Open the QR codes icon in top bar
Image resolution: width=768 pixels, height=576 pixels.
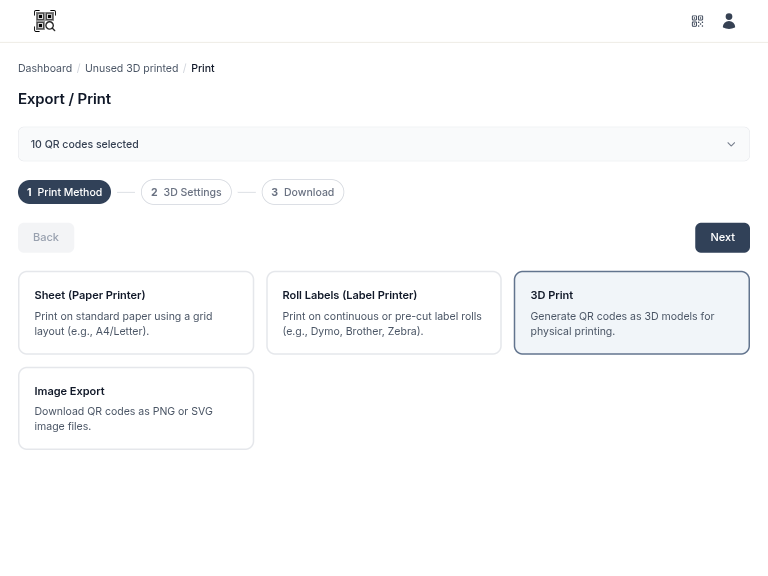[x=697, y=21]
